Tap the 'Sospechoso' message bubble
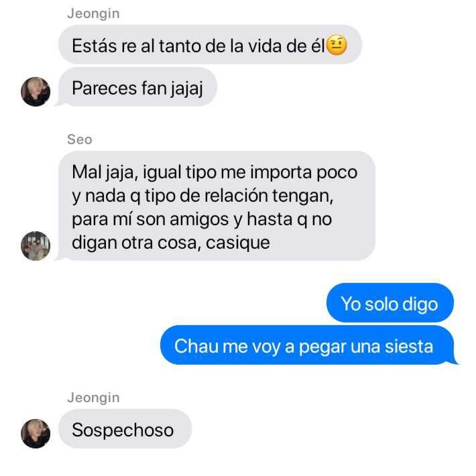The image size is (476, 476). click(x=125, y=429)
